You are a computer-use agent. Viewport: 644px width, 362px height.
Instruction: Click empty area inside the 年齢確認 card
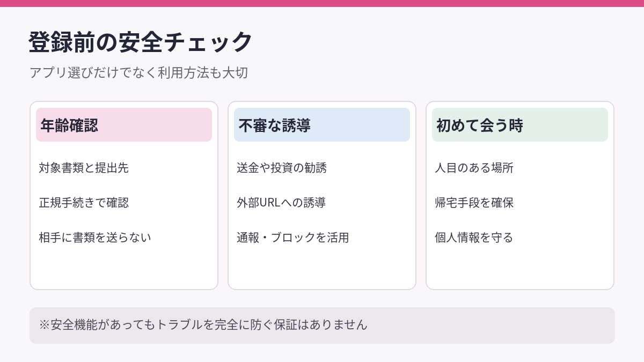click(124, 268)
